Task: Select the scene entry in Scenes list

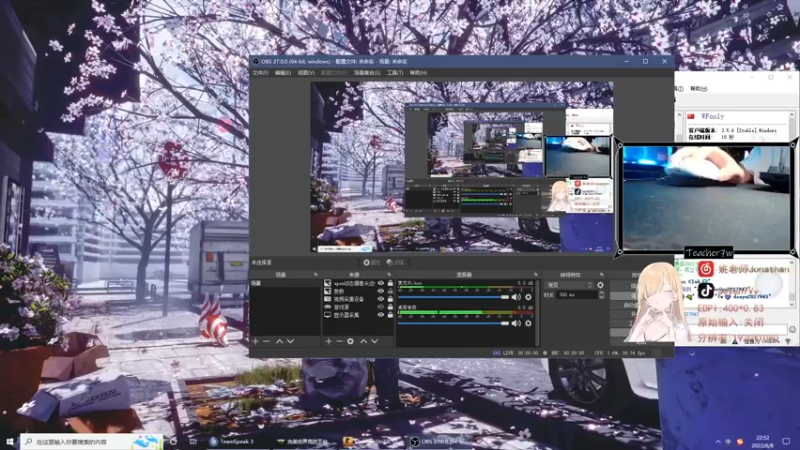Action: 285,283
